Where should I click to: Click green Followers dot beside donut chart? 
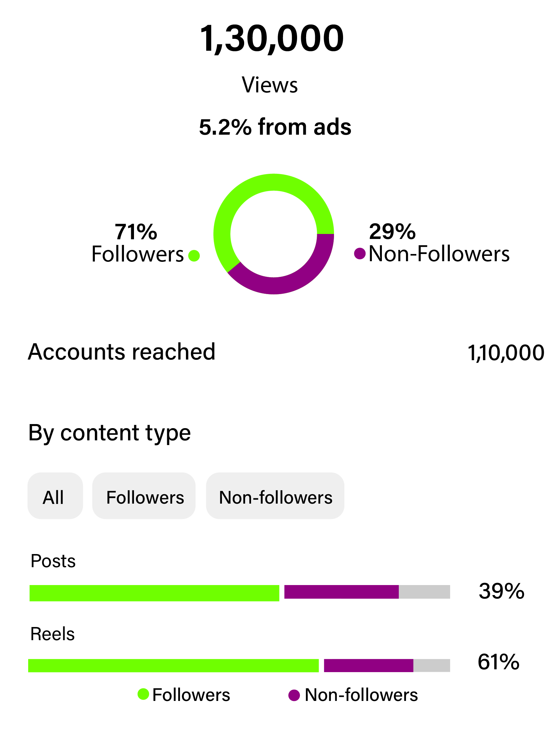[x=194, y=256]
